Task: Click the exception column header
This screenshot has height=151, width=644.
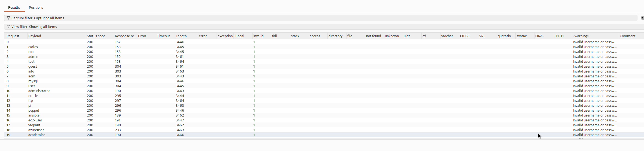Action: click(225, 36)
